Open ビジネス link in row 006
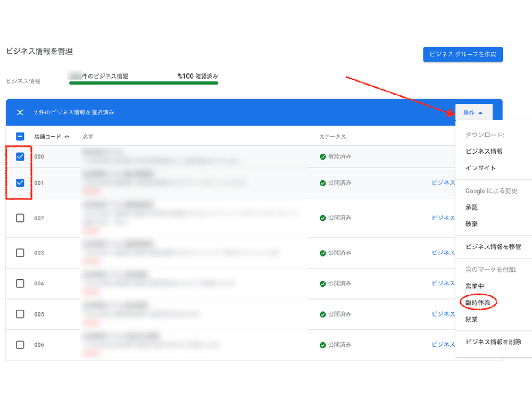This screenshot has height=399, width=532. point(443,345)
